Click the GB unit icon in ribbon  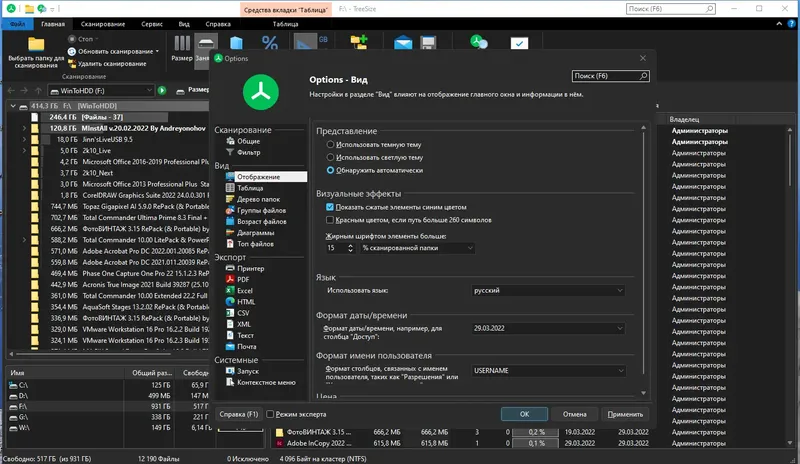tap(323, 39)
